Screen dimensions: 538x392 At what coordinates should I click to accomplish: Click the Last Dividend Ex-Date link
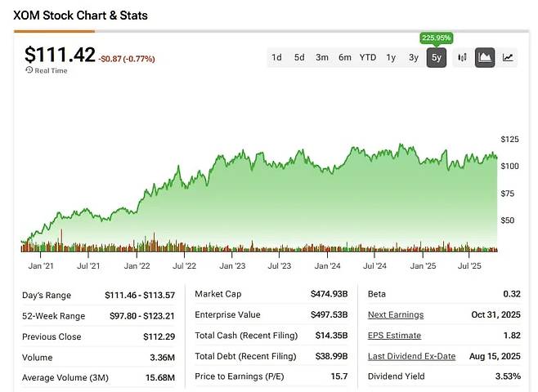click(410, 355)
